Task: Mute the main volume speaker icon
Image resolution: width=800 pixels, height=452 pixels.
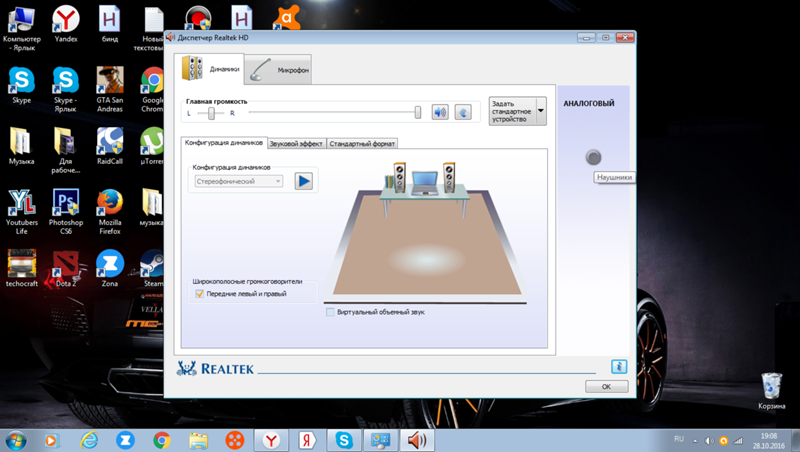Action: click(x=440, y=112)
